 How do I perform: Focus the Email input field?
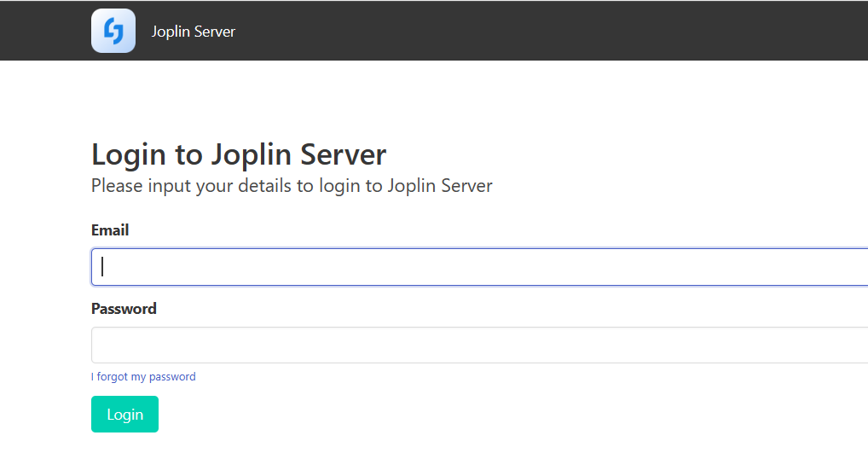(x=479, y=267)
